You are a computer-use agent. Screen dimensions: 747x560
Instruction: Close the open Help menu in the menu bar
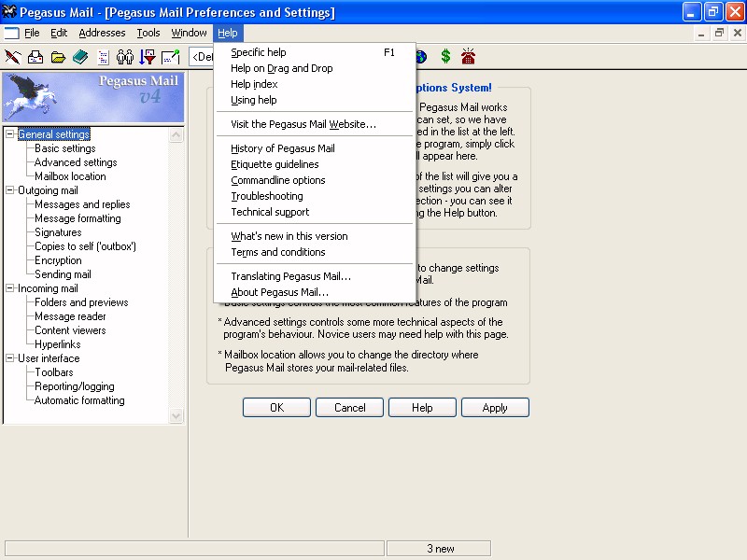click(x=228, y=33)
